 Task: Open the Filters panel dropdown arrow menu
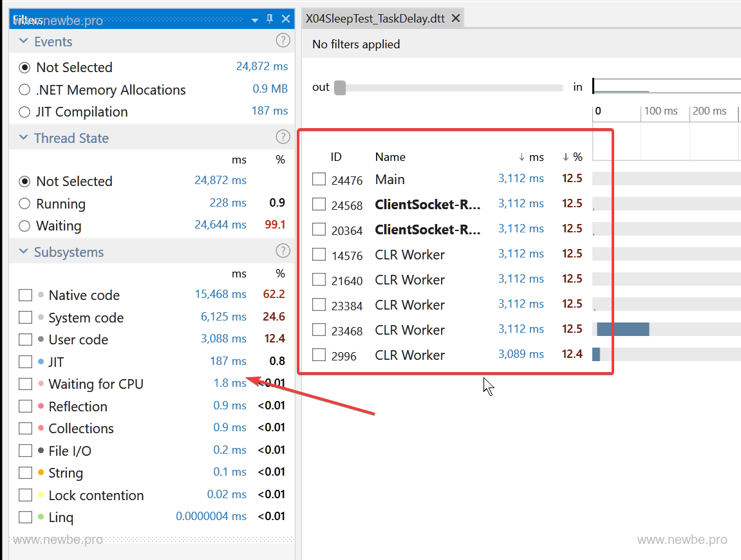point(254,19)
